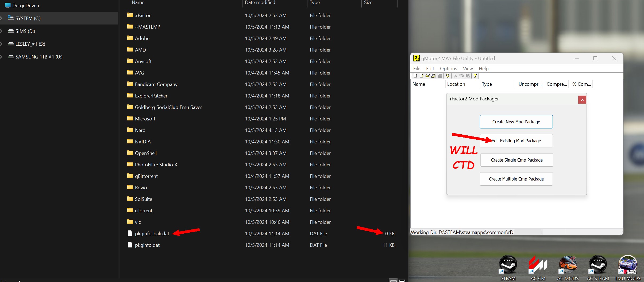Open the AC STEAM desktop shortcut
Image resolution: width=644 pixels, height=282 pixels.
pos(598,268)
